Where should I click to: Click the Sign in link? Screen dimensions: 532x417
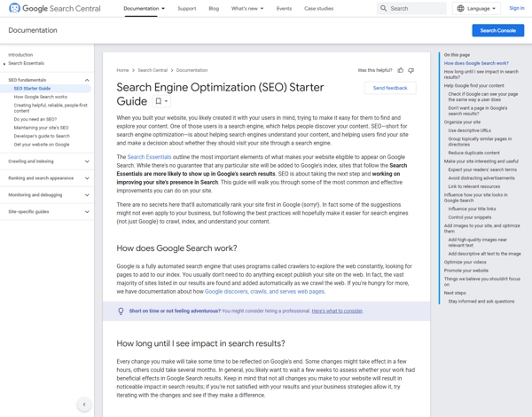click(x=516, y=8)
